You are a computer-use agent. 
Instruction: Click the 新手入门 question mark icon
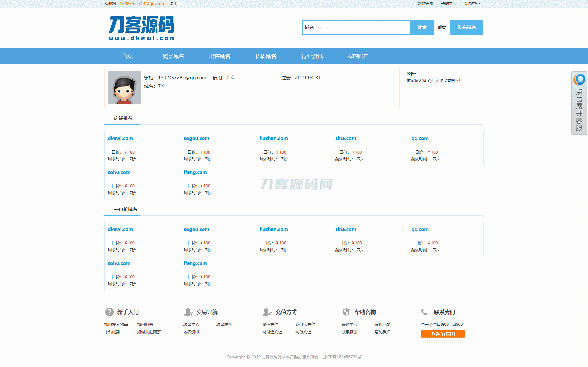tap(109, 312)
